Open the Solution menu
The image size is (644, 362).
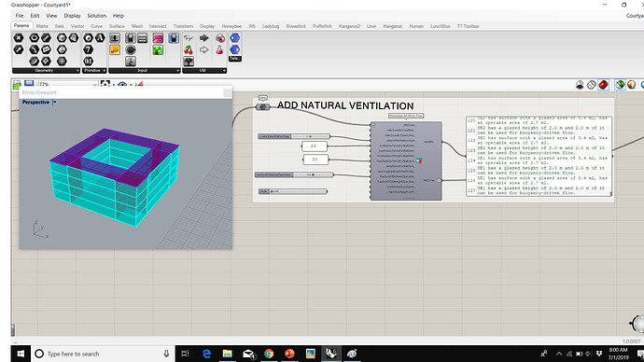point(96,16)
